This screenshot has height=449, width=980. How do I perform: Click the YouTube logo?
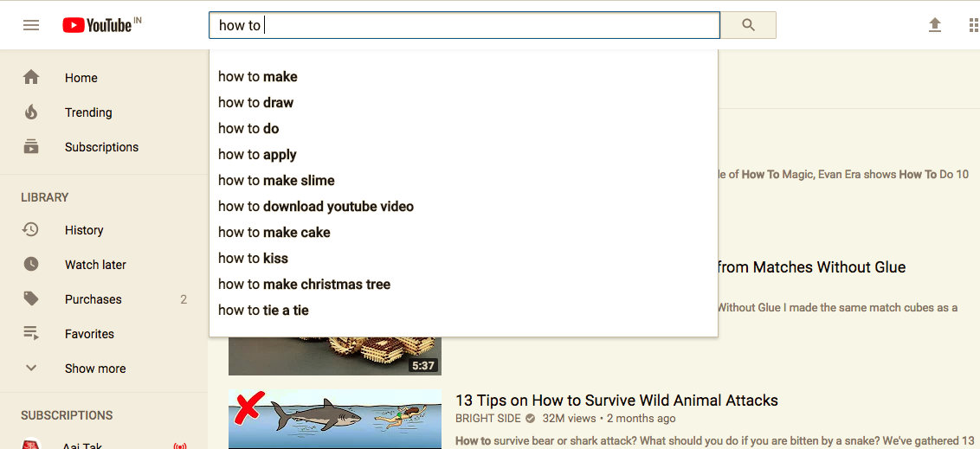pyautogui.click(x=98, y=25)
